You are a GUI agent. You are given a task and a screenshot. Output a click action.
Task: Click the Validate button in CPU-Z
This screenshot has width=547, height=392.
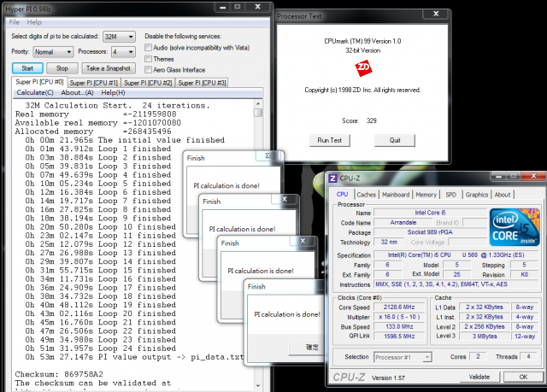pos(479,377)
